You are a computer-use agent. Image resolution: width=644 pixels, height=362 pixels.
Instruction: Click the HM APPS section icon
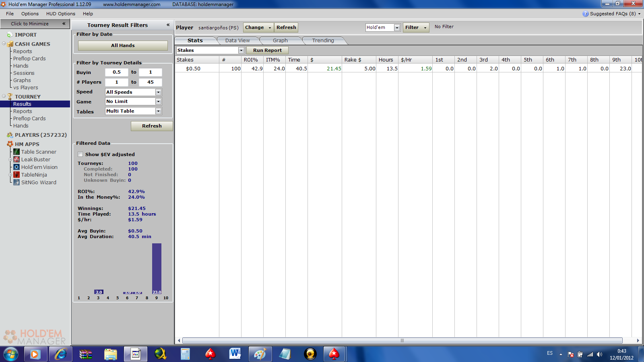(10, 144)
